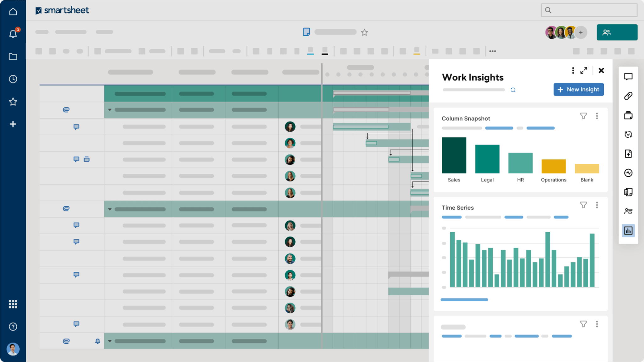This screenshot has width=644, height=362.
Task: Open the Browse folder icon
Action: coord(13,57)
